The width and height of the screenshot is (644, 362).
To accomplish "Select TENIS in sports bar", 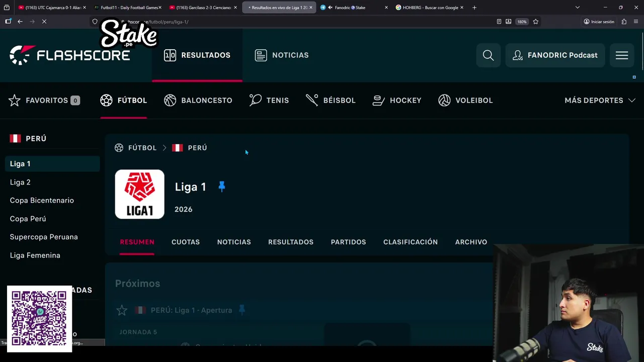I will 269,101.
